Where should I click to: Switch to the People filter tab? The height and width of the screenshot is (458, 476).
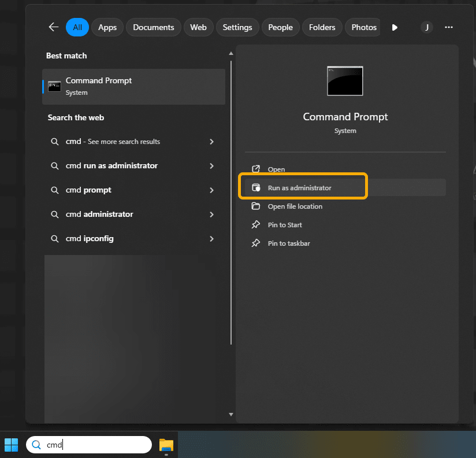point(281,27)
